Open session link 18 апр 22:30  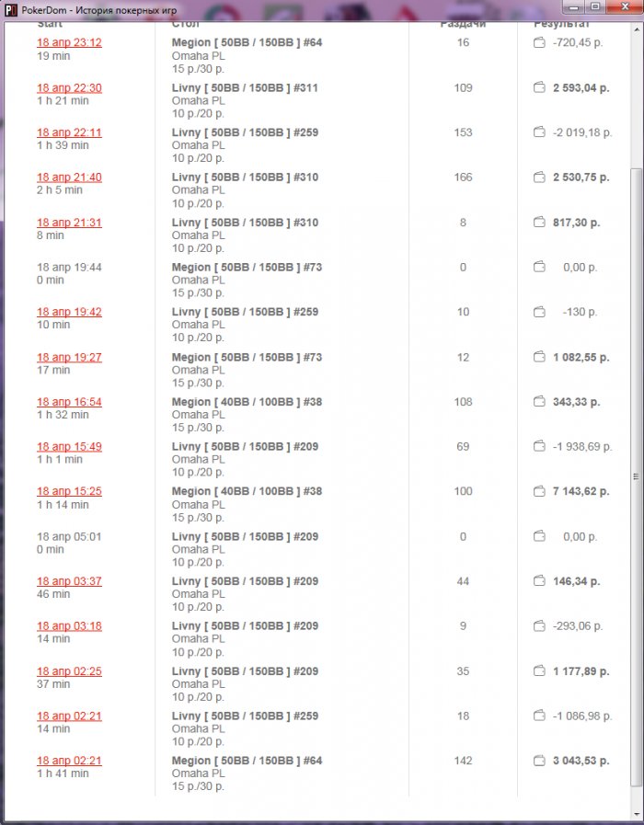69,88
